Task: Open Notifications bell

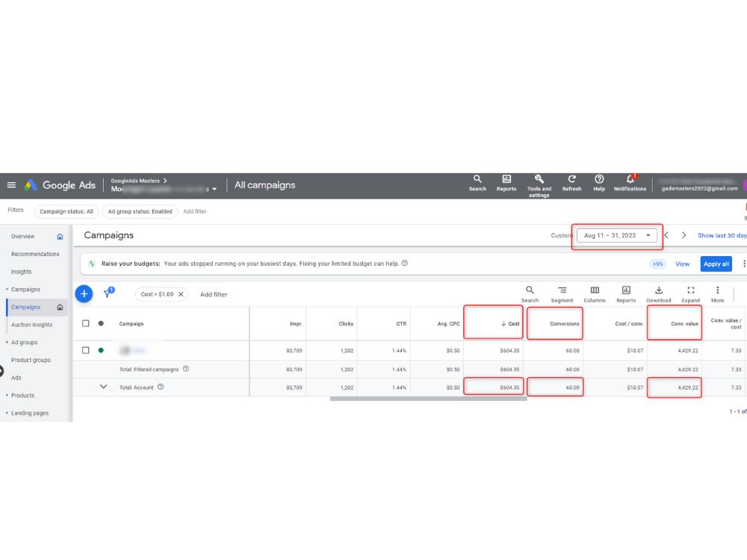Action: [630, 183]
